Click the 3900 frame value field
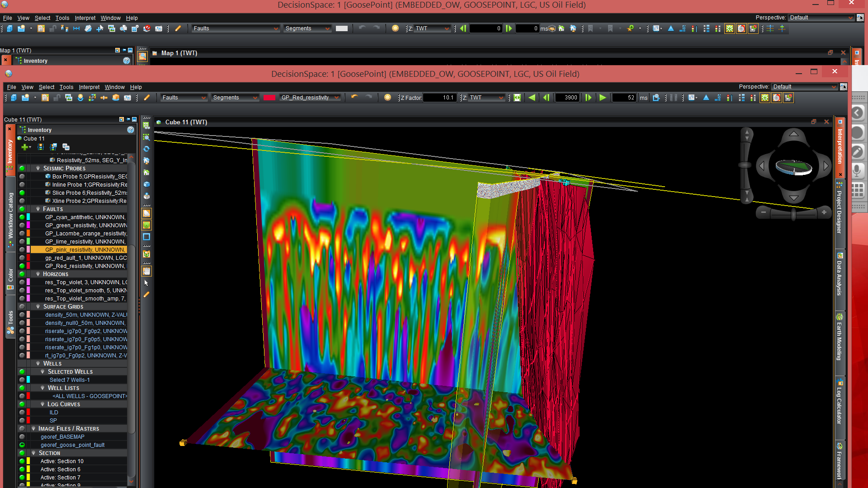This screenshot has height=488, width=868. (x=567, y=98)
